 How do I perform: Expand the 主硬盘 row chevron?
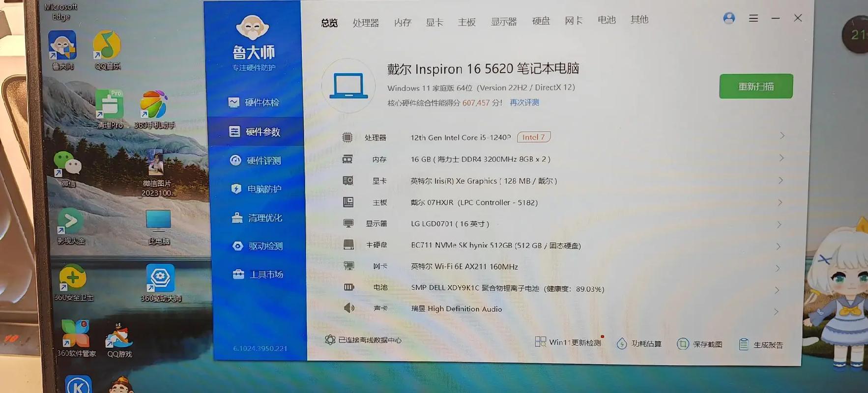coord(778,246)
